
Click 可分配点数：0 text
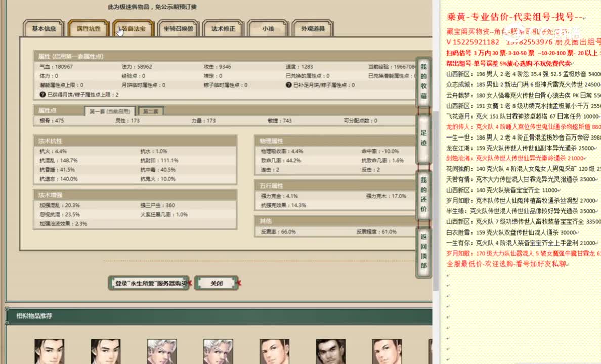(360, 121)
